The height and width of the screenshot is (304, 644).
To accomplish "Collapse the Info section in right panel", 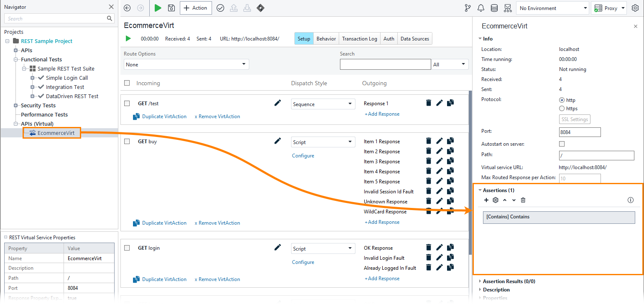I will 480,38.
